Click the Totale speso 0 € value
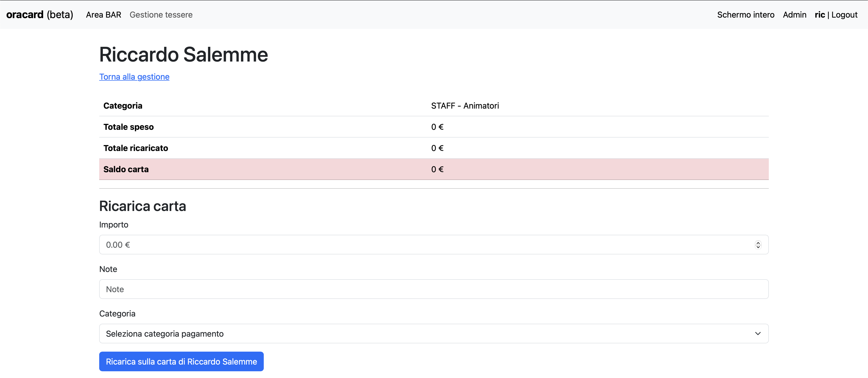The height and width of the screenshot is (378, 868). tap(437, 127)
